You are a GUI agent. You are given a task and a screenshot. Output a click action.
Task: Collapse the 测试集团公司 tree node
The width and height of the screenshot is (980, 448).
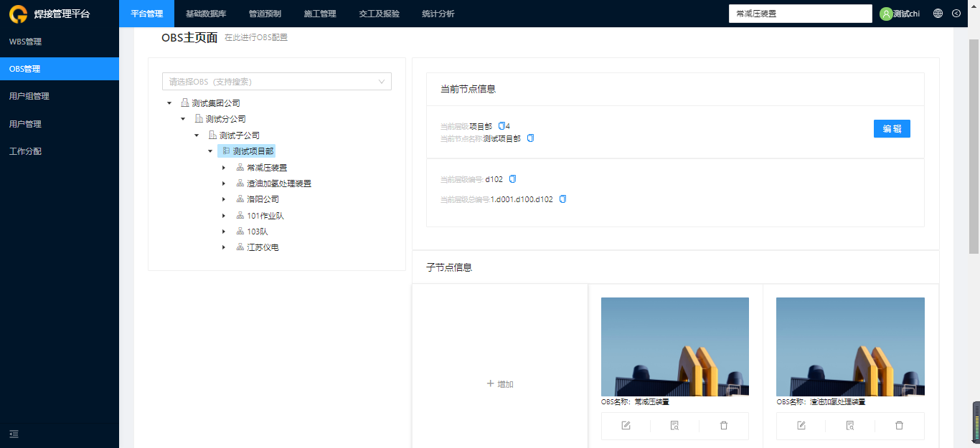pos(169,103)
